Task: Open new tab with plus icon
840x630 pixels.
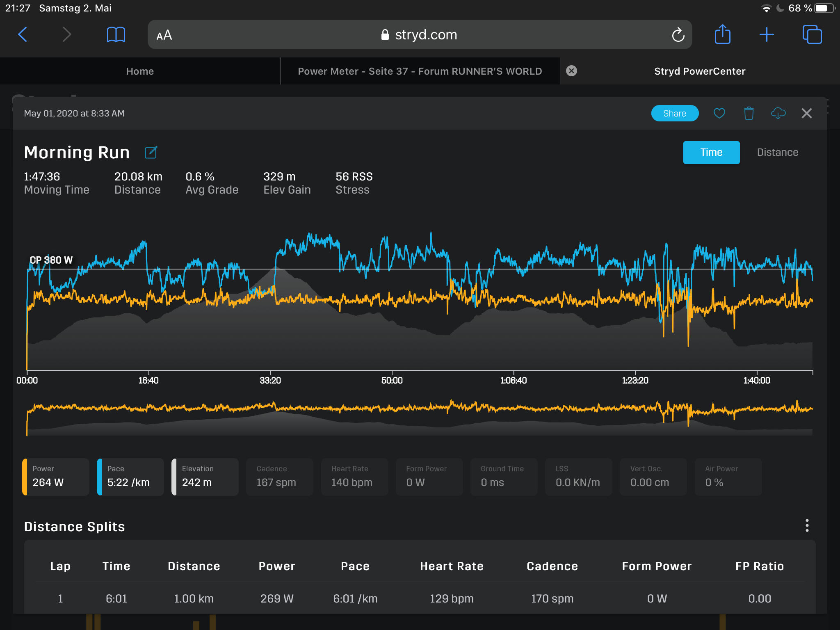Action: (766, 34)
